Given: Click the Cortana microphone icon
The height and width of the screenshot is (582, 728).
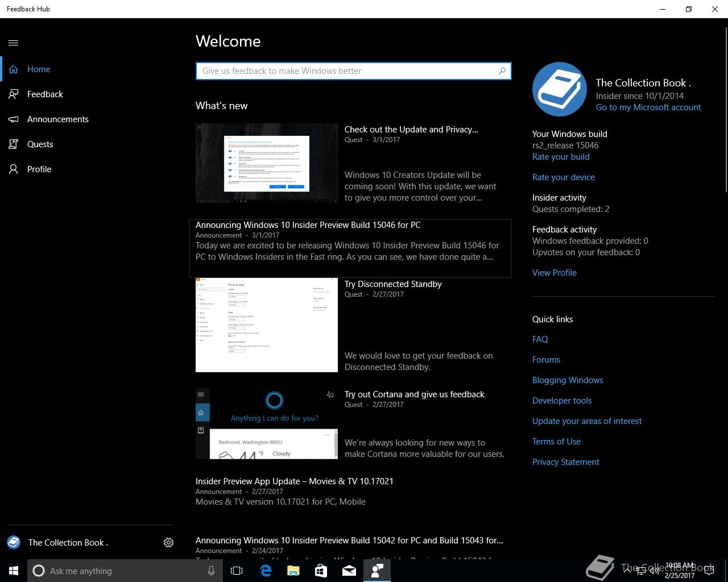Looking at the screenshot, I should (x=211, y=571).
